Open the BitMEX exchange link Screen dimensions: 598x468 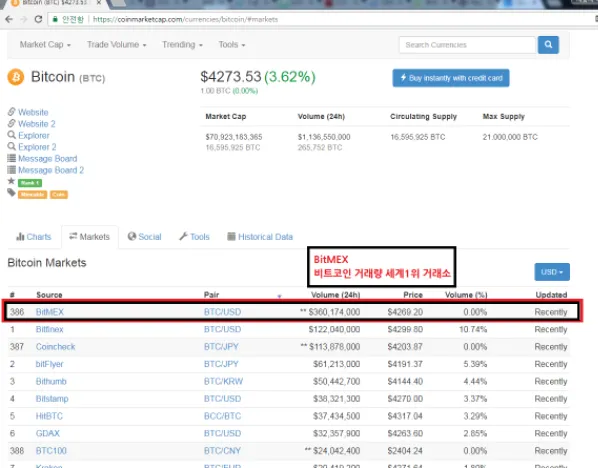(50, 312)
